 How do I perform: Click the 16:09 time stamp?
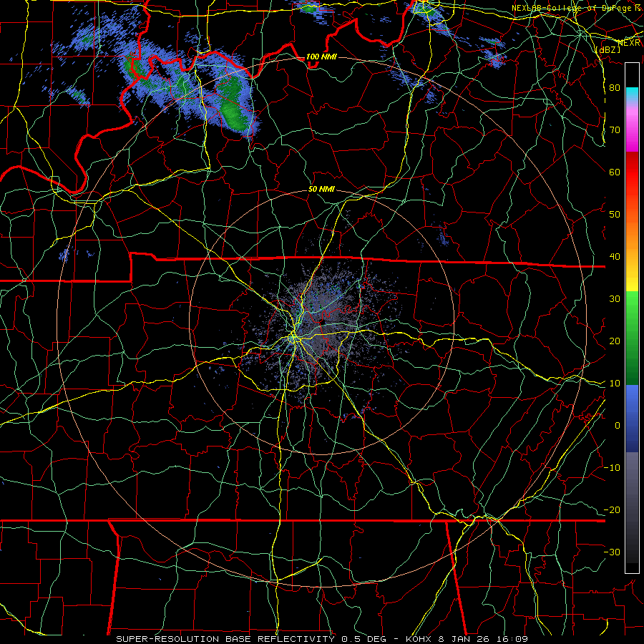tap(513, 639)
